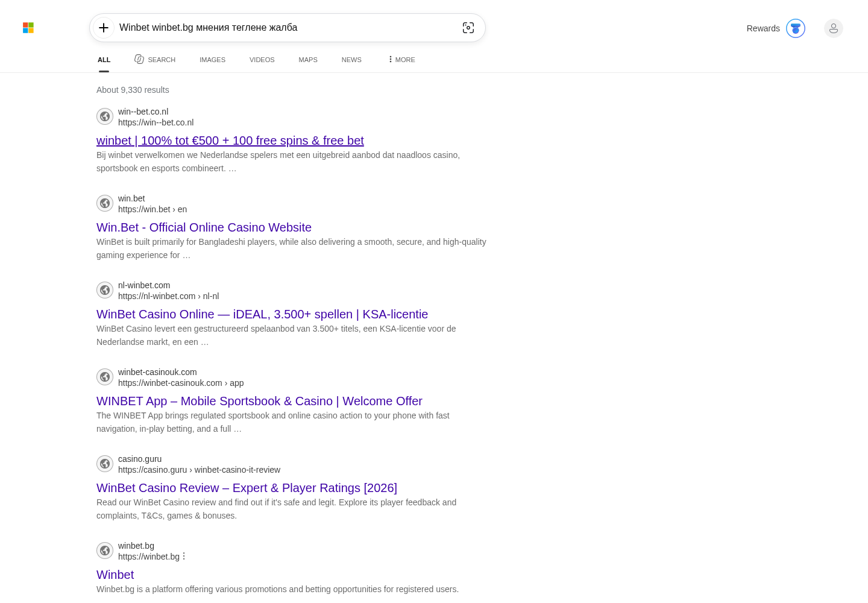868x603 pixels.
Task: Click URL 'https://nl-winbet.com › nl-nl'
Action: (x=168, y=296)
